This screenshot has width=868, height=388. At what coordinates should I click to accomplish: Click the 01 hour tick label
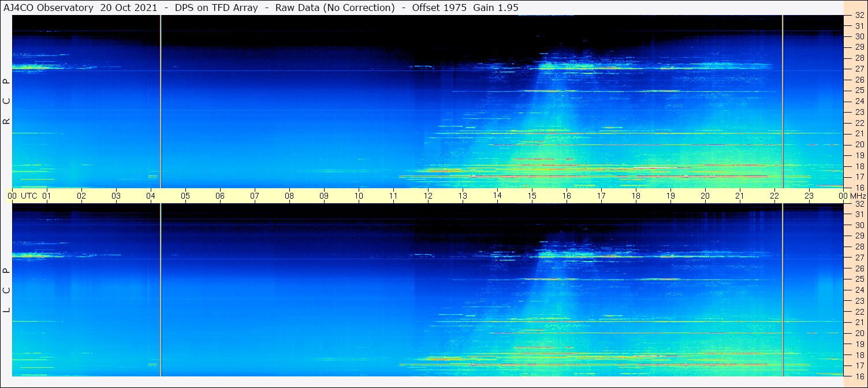point(47,196)
